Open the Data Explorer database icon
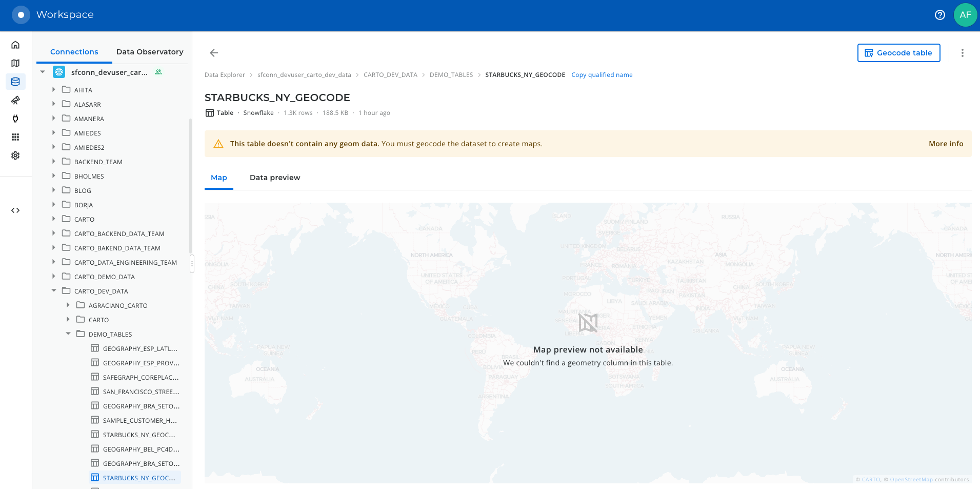The width and height of the screenshot is (980, 489). (x=15, y=82)
